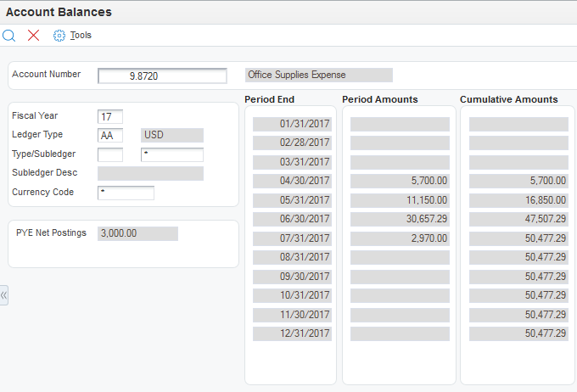The width and height of the screenshot is (577, 392).
Task: Click the red Cancel X icon
Action: 34,36
